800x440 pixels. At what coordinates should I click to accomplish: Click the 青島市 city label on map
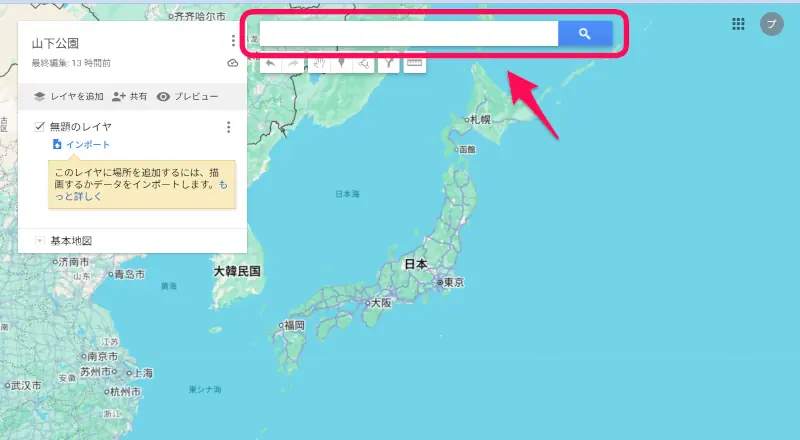130,274
